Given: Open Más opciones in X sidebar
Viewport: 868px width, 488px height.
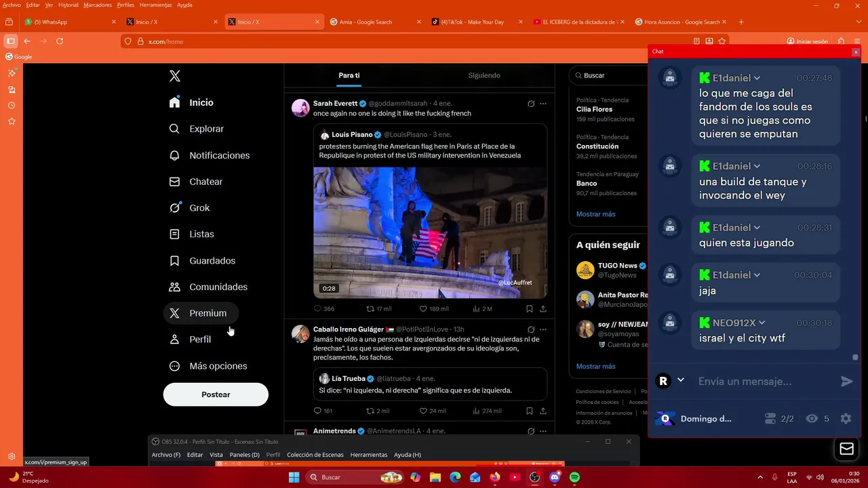Looking at the screenshot, I should (208, 366).
